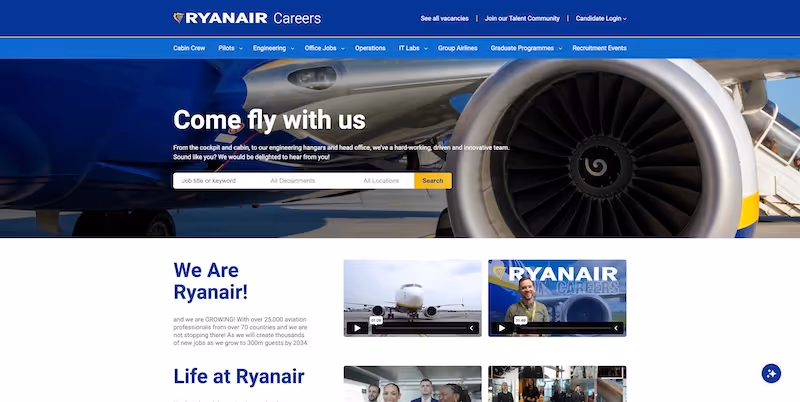
Task: Open Join our Talent Community link
Action: [x=522, y=18]
